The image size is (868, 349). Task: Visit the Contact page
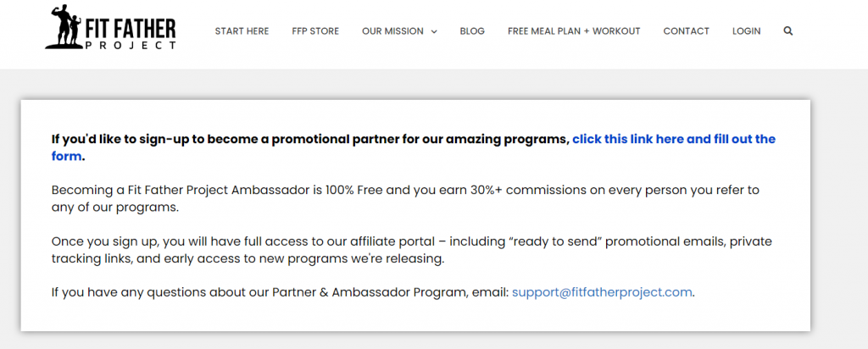pos(686,31)
